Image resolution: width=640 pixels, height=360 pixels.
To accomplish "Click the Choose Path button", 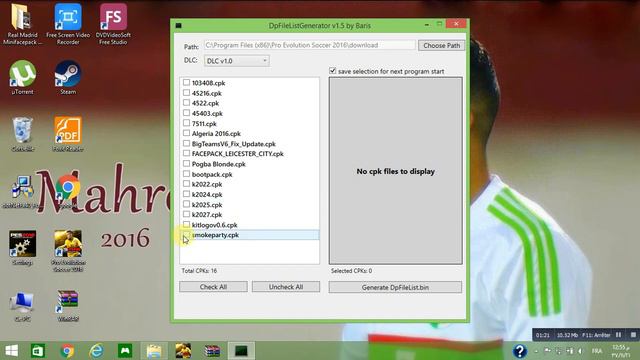I will pos(441,45).
